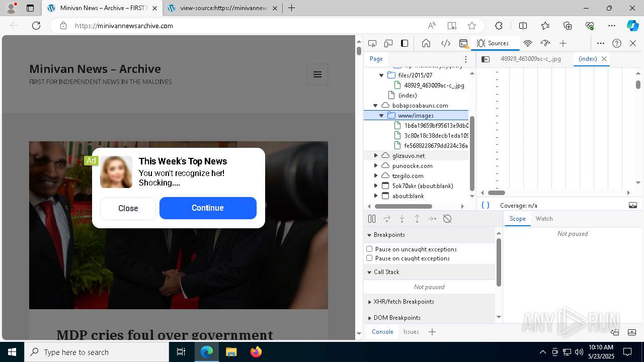This screenshot has height=362, width=644.
Task: Hide the Sources navigator pane
Action: [486, 59]
